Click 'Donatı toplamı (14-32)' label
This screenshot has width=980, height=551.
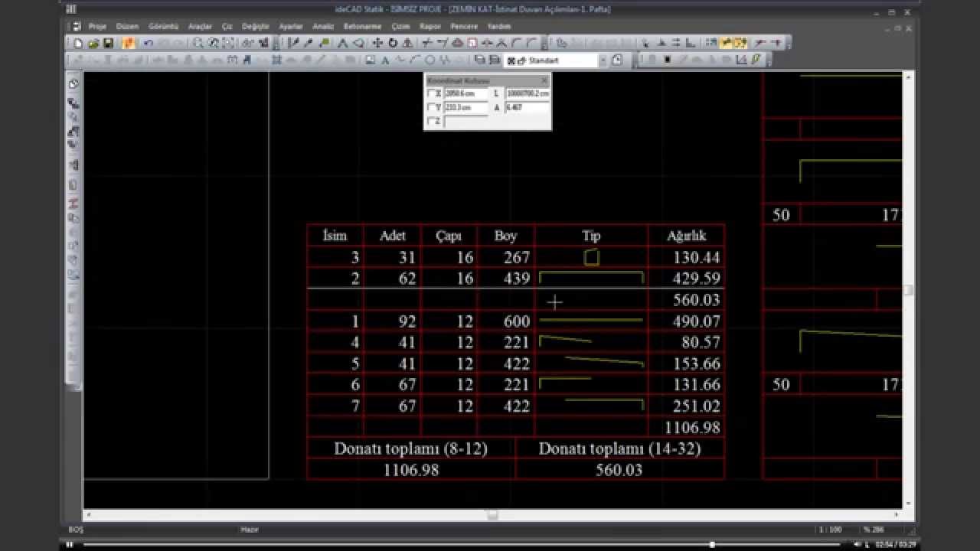620,448
